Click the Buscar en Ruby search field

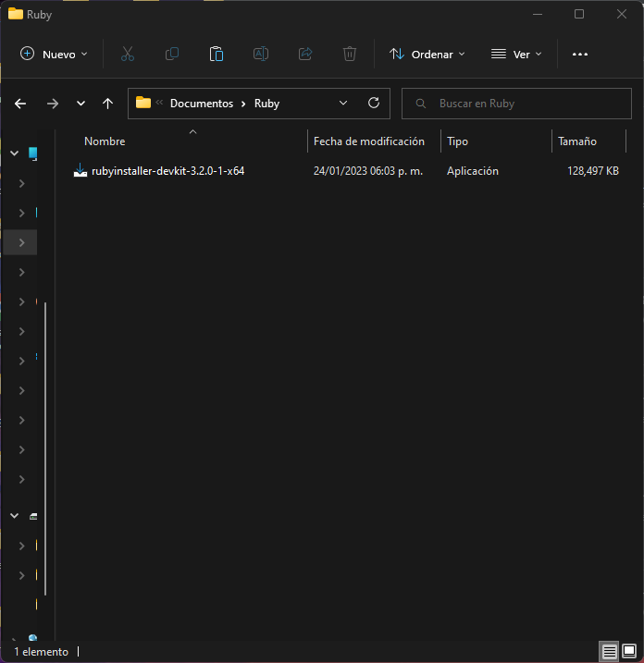tap(516, 104)
